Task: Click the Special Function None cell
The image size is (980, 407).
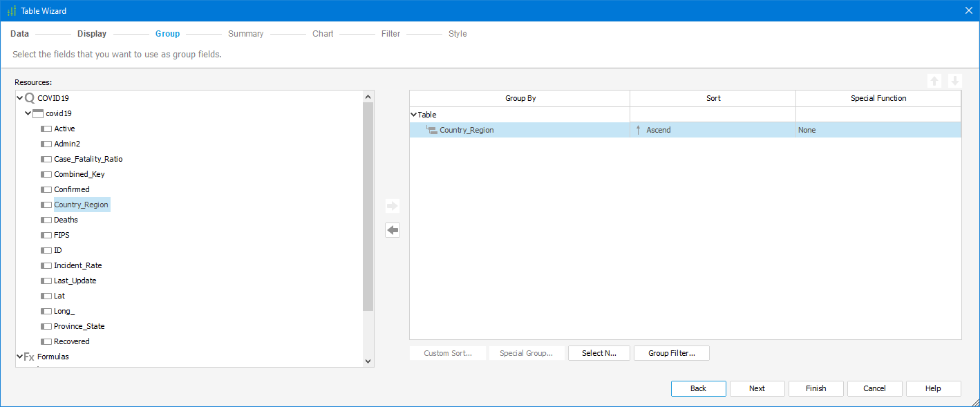Action: [x=878, y=130]
